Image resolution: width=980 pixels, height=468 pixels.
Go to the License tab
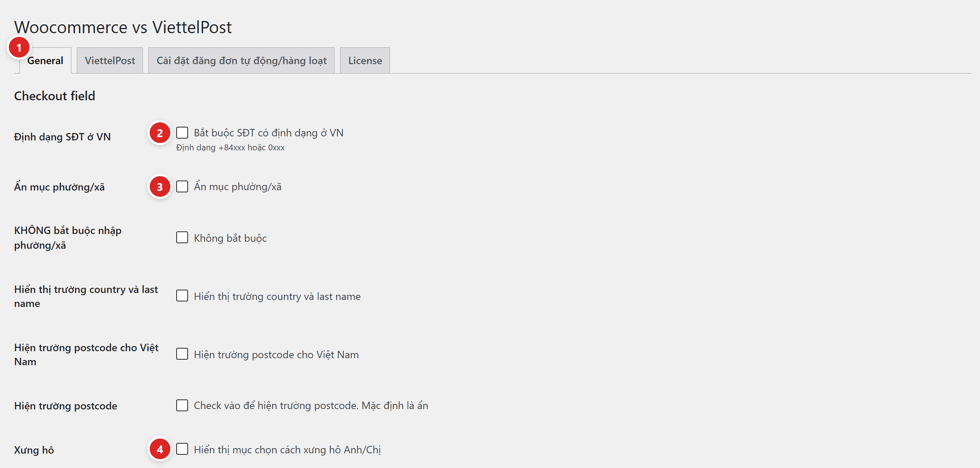pos(365,60)
